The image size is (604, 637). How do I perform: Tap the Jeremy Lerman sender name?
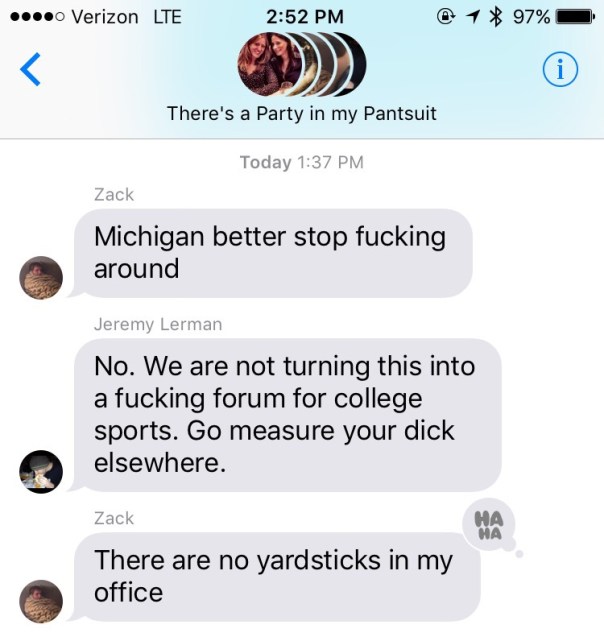coord(158,324)
